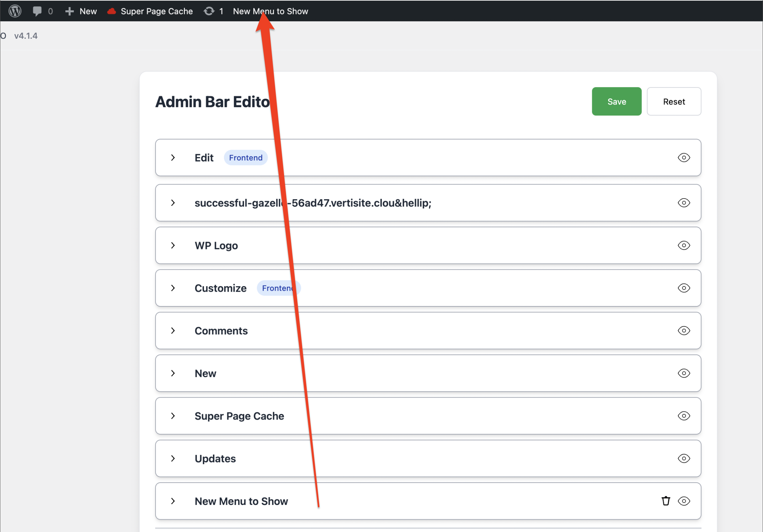Toggle visibility of Updates item

684,458
